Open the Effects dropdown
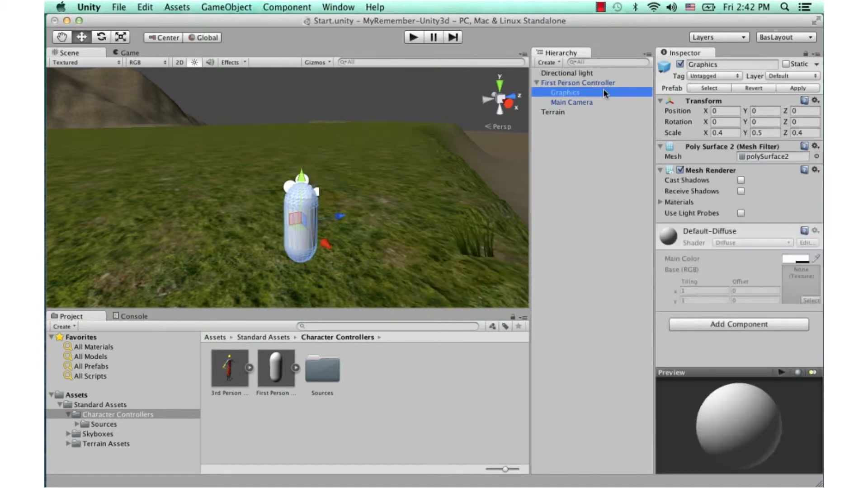 (x=233, y=62)
